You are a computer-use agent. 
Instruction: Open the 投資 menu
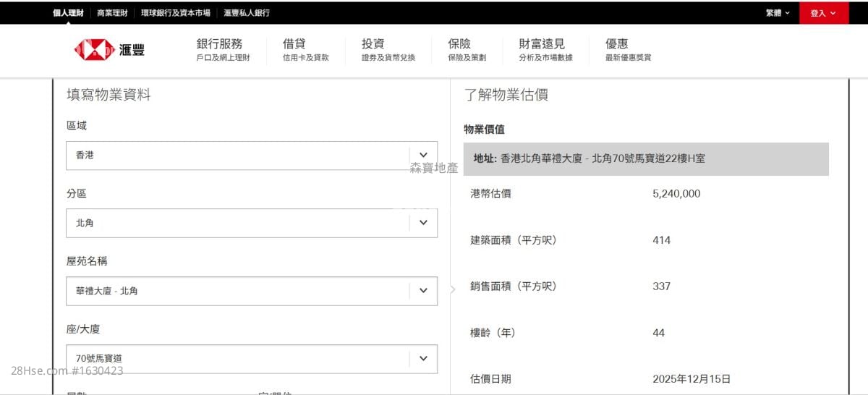[388, 49]
